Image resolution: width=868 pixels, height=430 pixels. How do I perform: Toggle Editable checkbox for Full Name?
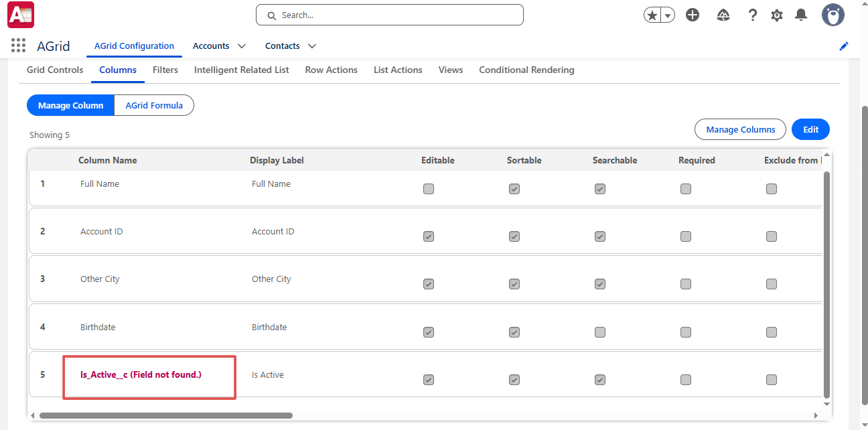click(x=429, y=189)
